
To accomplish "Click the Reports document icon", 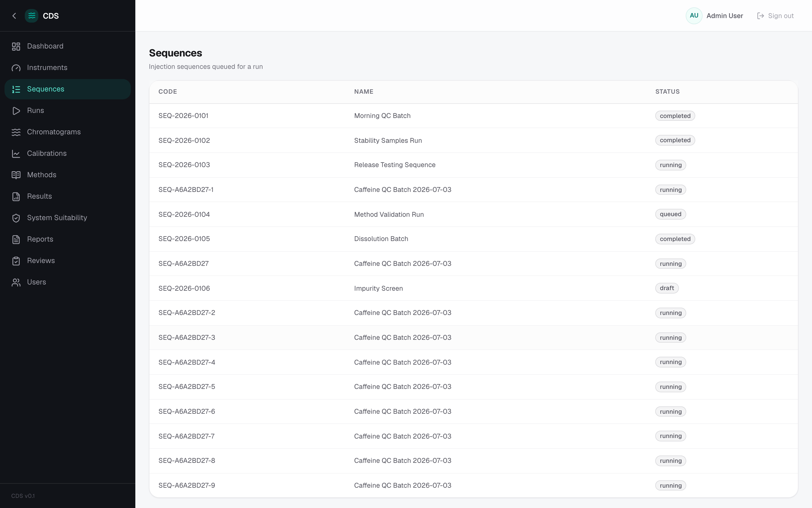I will point(16,240).
